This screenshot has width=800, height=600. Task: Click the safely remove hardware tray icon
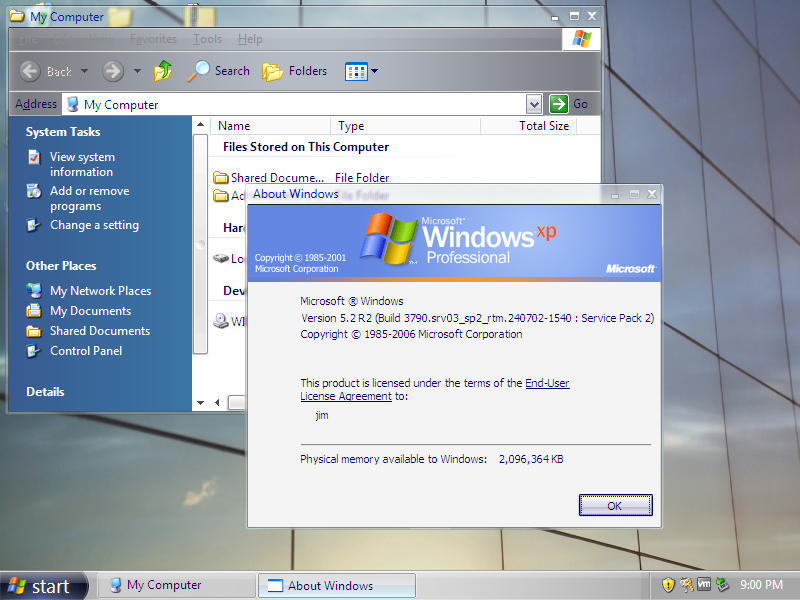click(x=722, y=585)
